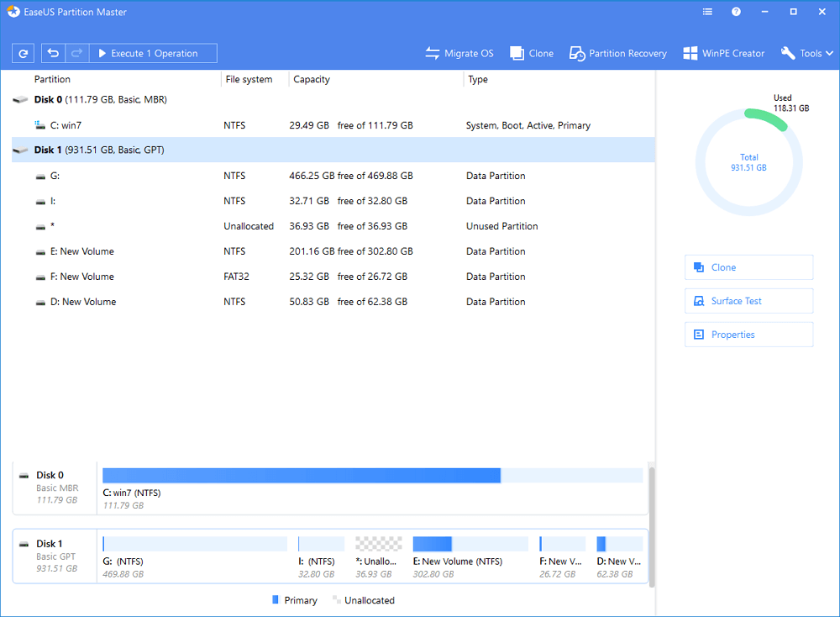Viewport: 840px width, 617px height.
Task: Select the D: New Volume row
Action: click(333, 302)
